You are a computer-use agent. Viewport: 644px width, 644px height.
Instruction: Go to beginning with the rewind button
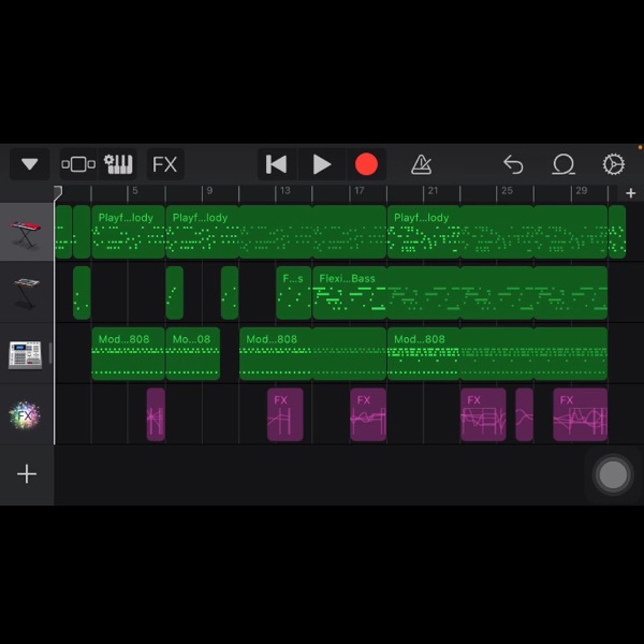click(276, 164)
